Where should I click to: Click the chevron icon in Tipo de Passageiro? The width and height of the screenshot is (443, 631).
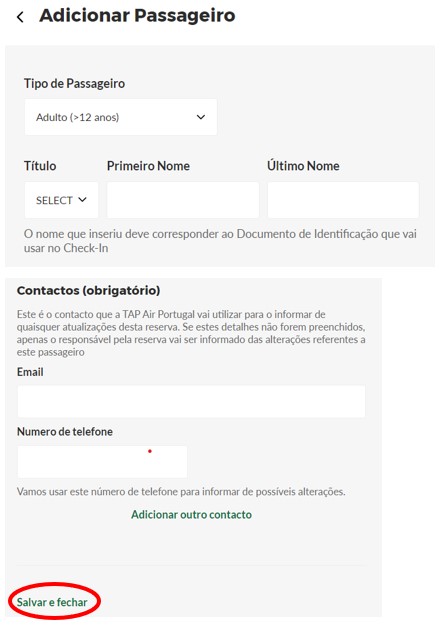pyautogui.click(x=201, y=117)
